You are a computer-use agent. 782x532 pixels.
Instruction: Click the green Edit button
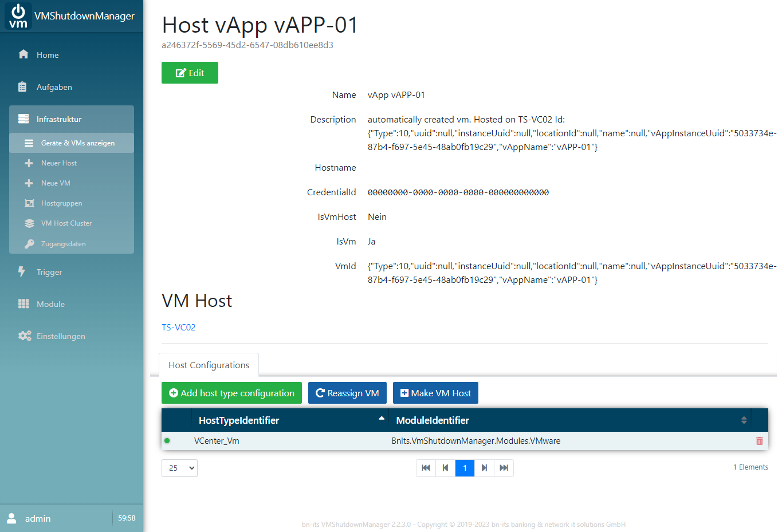(190, 73)
